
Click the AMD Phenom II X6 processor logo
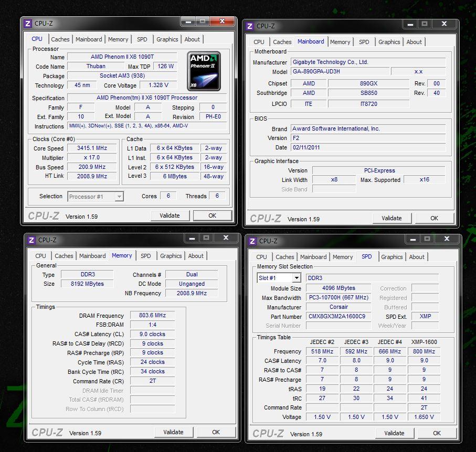(204, 71)
